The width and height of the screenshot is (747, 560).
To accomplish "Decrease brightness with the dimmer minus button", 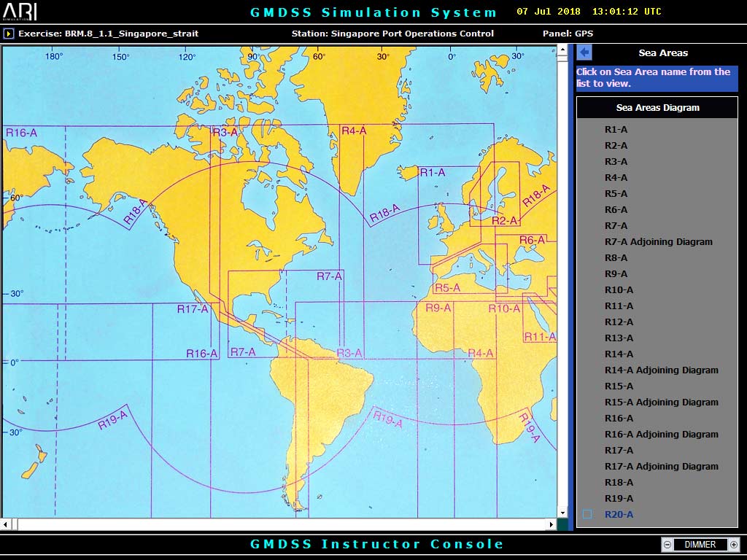I will pyautogui.click(x=667, y=545).
